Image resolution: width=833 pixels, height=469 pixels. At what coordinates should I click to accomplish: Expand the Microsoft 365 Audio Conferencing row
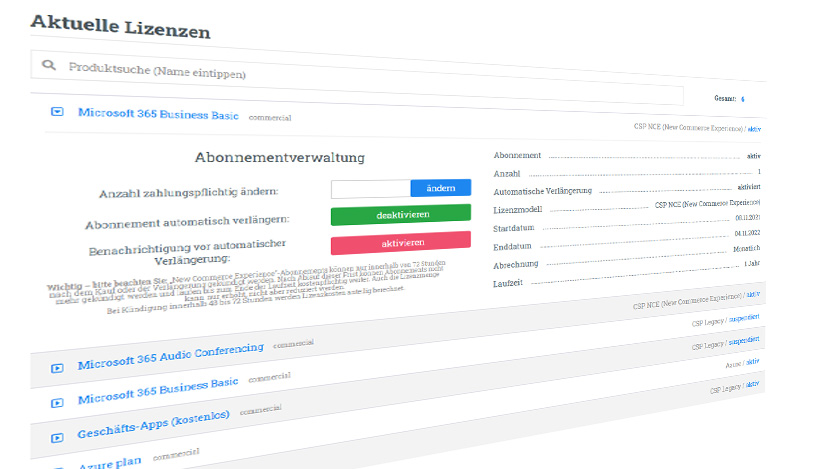click(x=57, y=368)
